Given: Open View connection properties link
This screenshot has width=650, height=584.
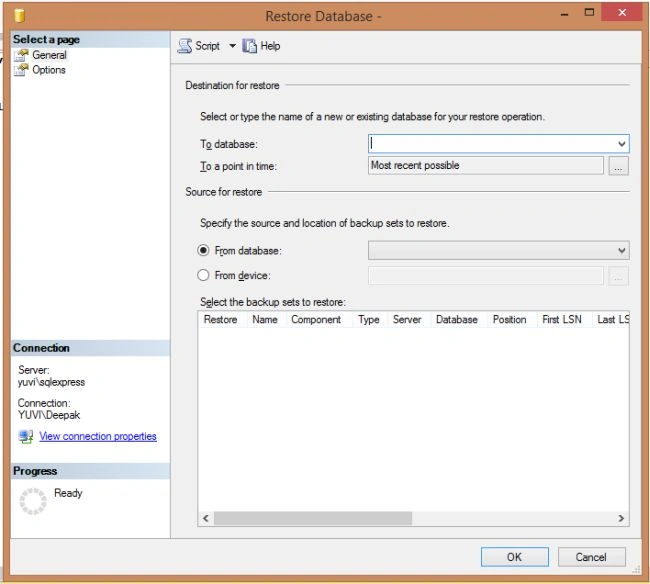Looking at the screenshot, I should click(x=98, y=436).
